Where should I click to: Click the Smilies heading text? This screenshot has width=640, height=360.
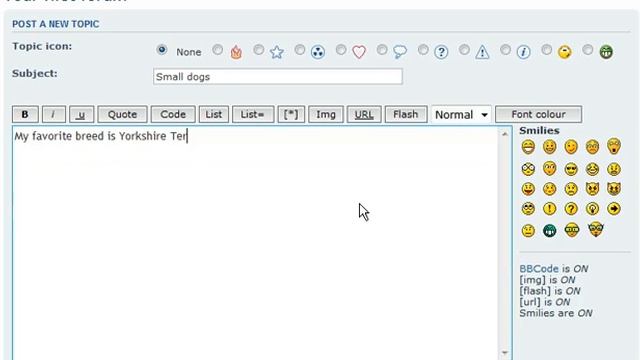[x=539, y=131]
